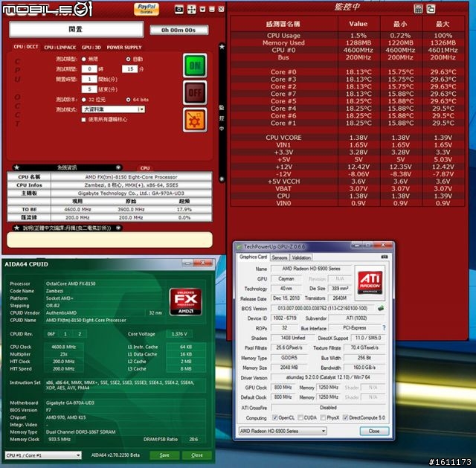Click the Core #0 temperature row

pyautogui.click(x=347, y=72)
